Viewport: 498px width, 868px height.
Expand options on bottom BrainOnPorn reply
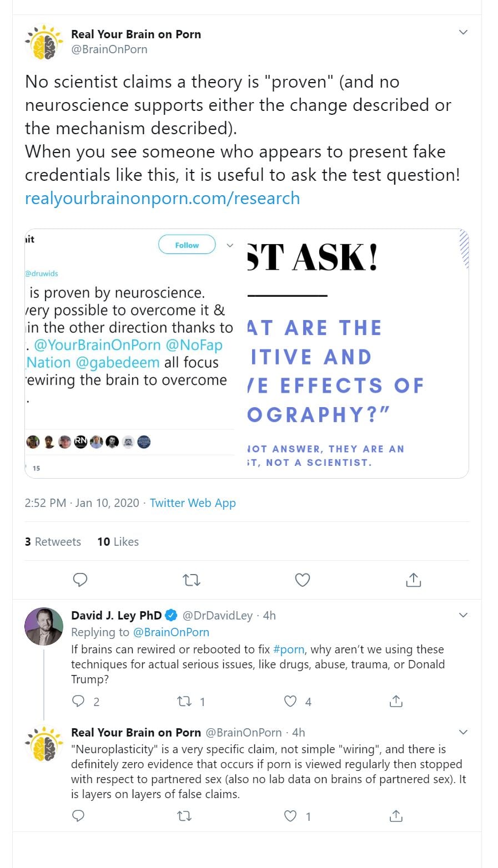click(x=463, y=732)
